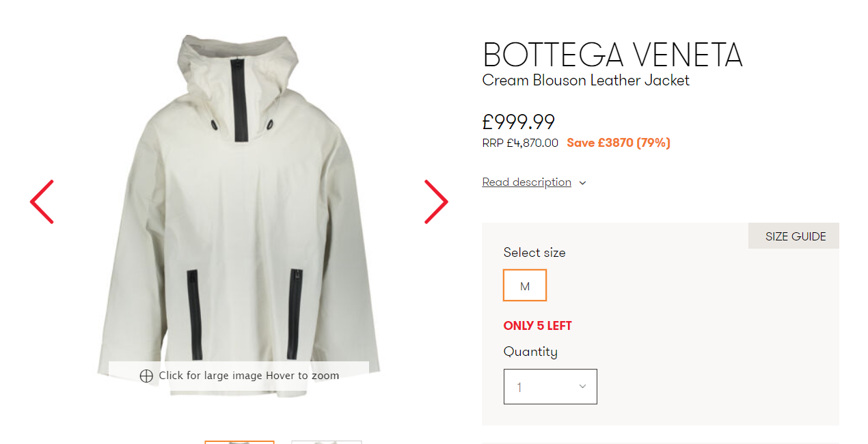868x444 pixels.
Task: Click the Quantity dropdown arrow
Action: coord(582,387)
